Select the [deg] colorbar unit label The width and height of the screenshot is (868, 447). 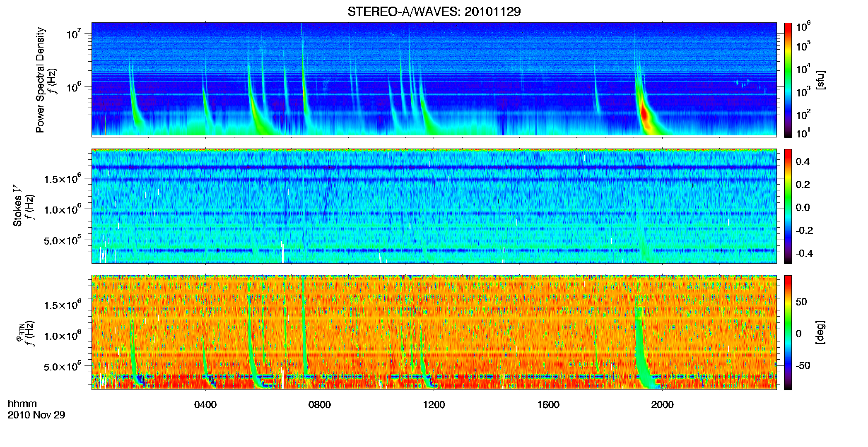click(x=820, y=332)
